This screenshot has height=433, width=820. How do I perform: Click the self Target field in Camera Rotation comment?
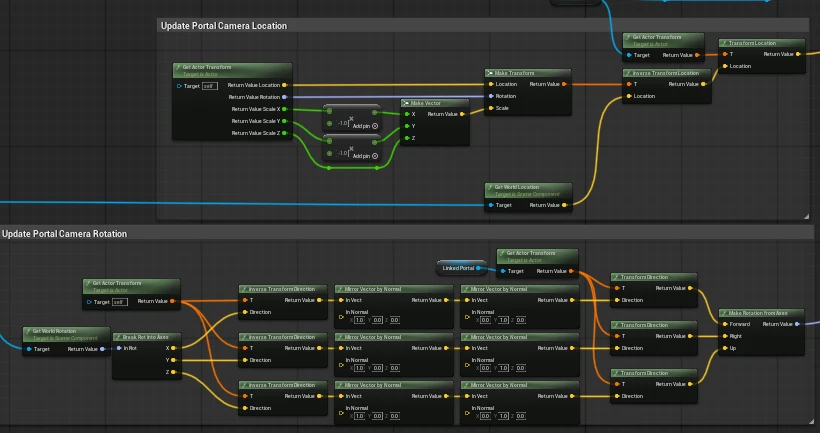coord(120,302)
